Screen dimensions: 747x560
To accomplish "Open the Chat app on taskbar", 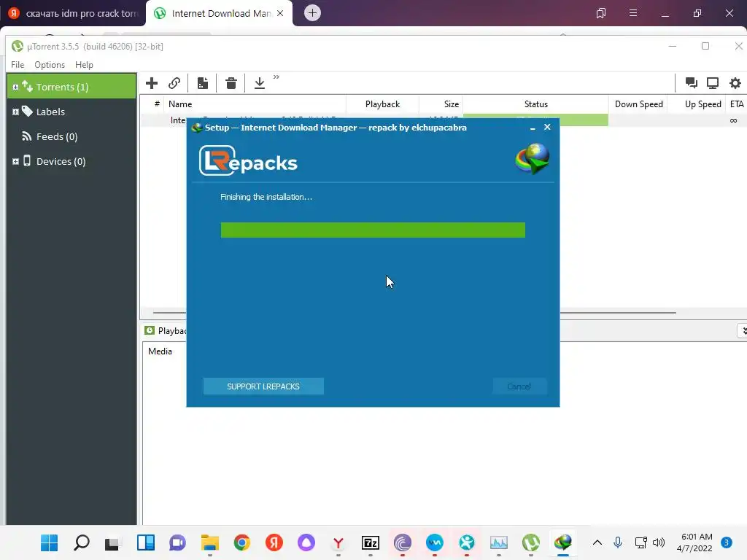I will (x=178, y=542).
